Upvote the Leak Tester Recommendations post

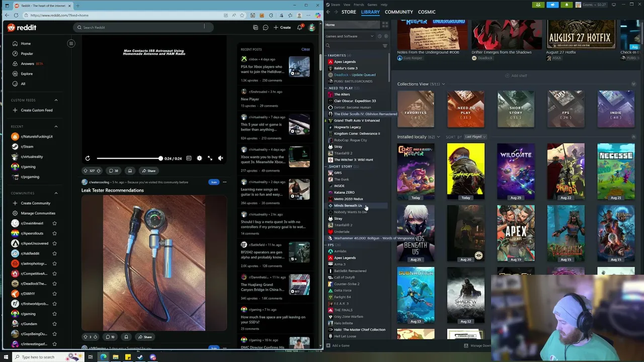point(86,337)
